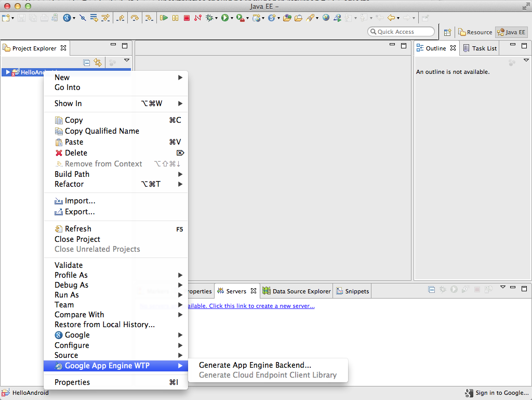Image resolution: width=532 pixels, height=400 pixels.
Task: Click the Launch Web Service client icon
Action: (337, 18)
